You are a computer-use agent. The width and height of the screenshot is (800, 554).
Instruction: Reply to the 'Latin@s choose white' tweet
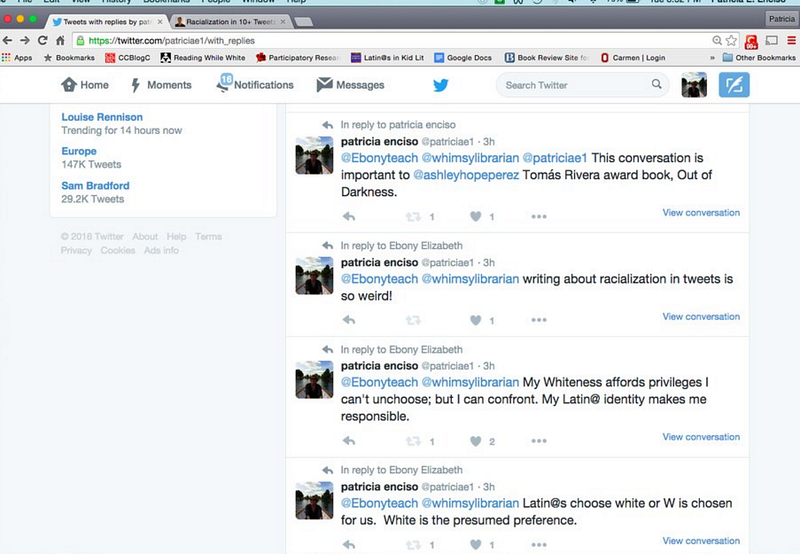pyautogui.click(x=349, y=544)
